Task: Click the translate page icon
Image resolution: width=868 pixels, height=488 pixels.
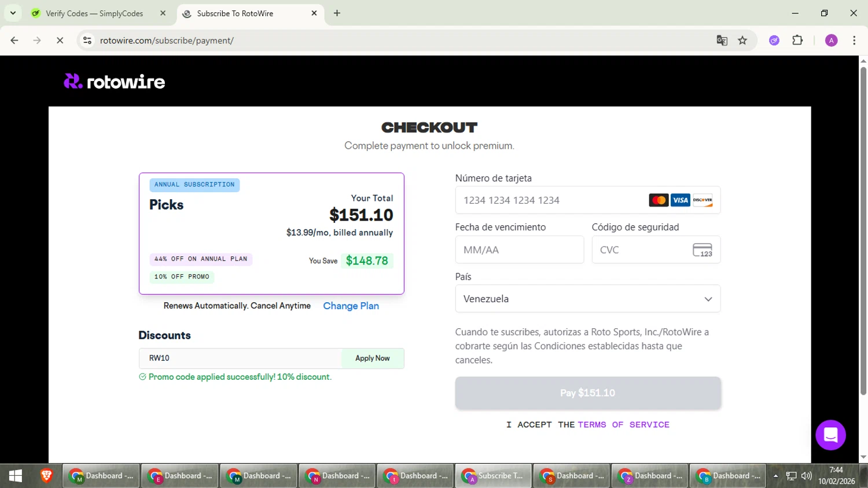Action: pos(722,41)
